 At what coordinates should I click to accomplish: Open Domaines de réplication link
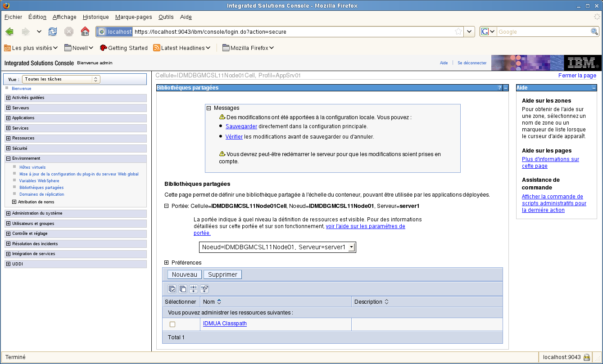click(42, 194)
